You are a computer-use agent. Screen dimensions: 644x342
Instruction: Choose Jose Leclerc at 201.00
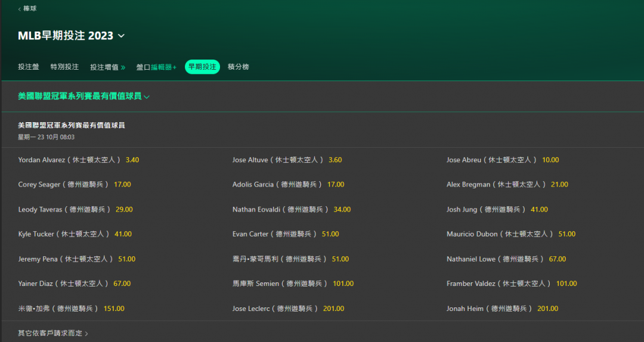289,308
